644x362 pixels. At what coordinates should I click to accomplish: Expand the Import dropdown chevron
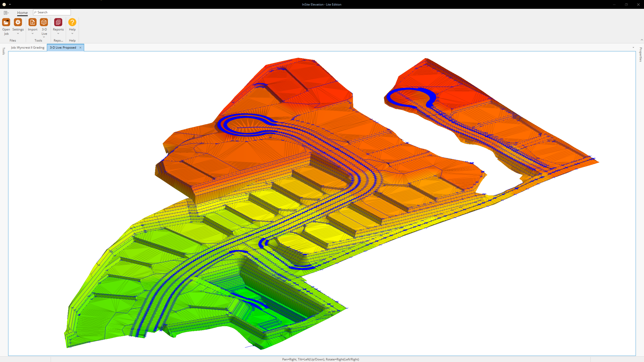pos(33,34)
